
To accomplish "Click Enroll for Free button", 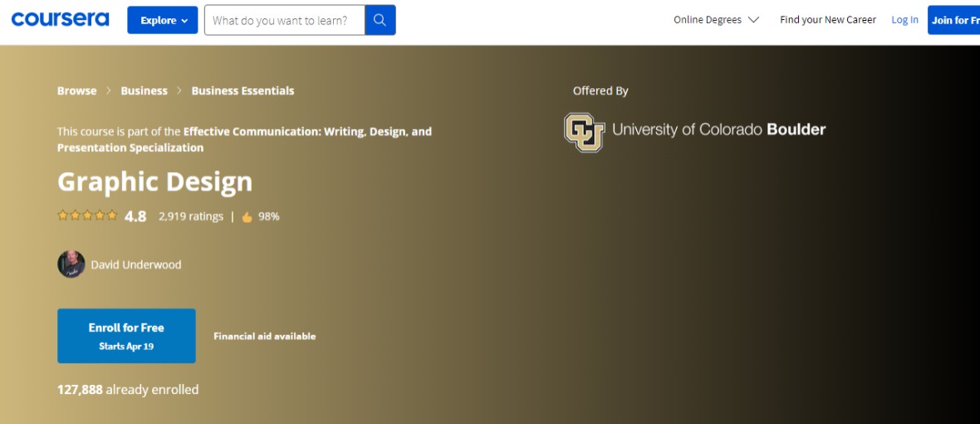I will 126,336.
